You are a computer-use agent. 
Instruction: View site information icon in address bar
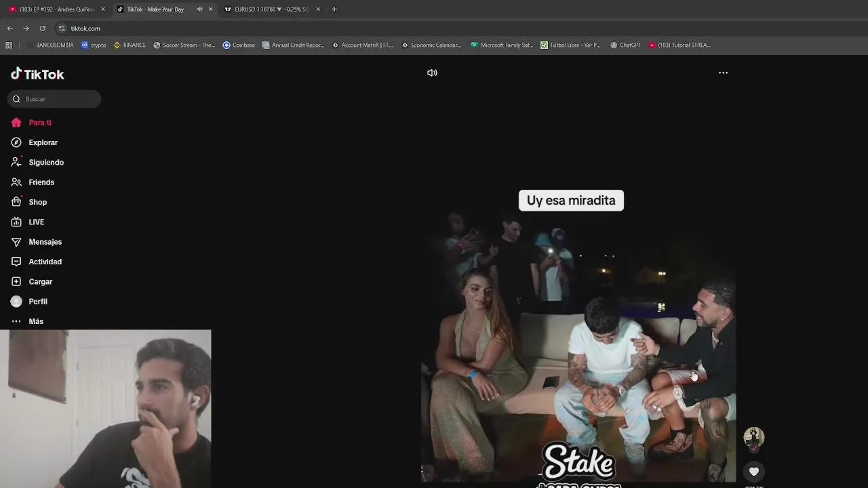[x=62, y=28]
